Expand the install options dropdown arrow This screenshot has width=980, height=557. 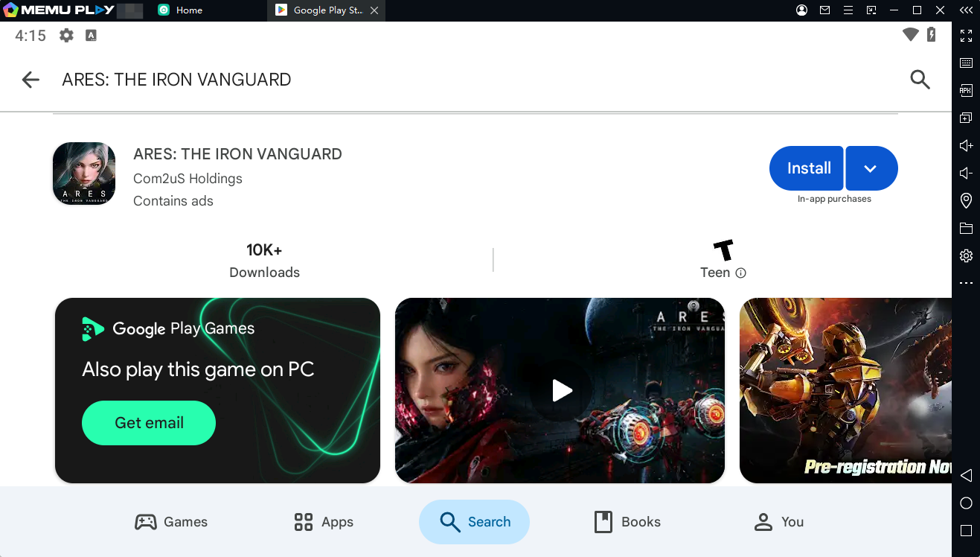(x=871, y=168)
